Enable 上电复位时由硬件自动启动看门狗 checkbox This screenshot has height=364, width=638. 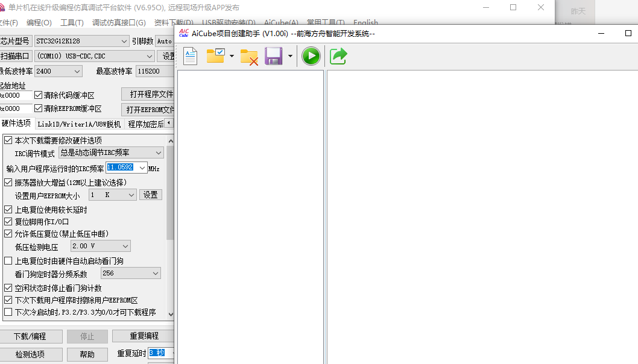click(8, 261)
